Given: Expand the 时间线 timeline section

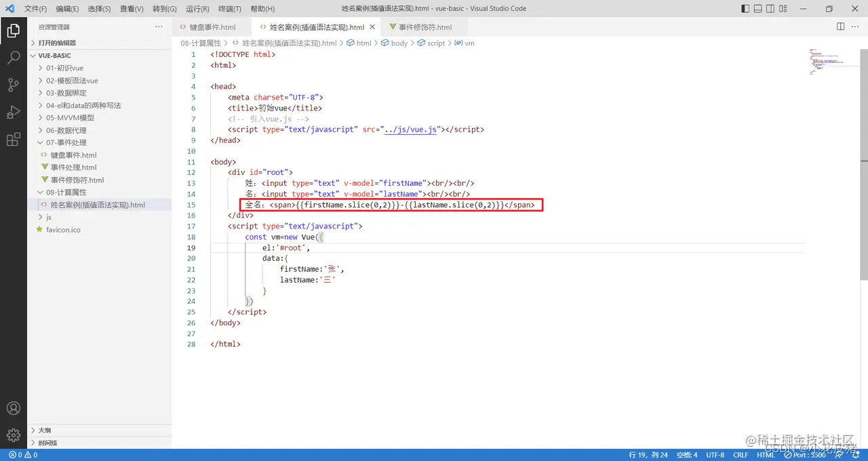Looking at the screenshot, I should tap(100, 443).
